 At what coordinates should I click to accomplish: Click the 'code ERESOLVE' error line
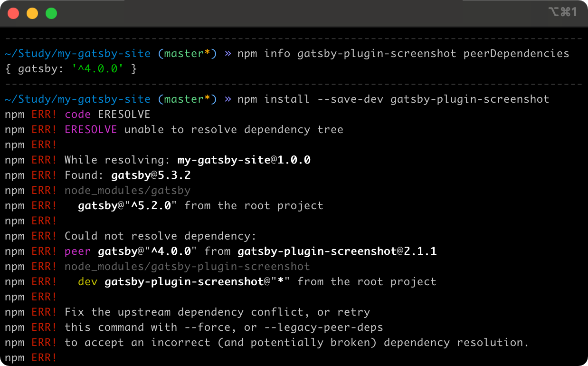107,115
